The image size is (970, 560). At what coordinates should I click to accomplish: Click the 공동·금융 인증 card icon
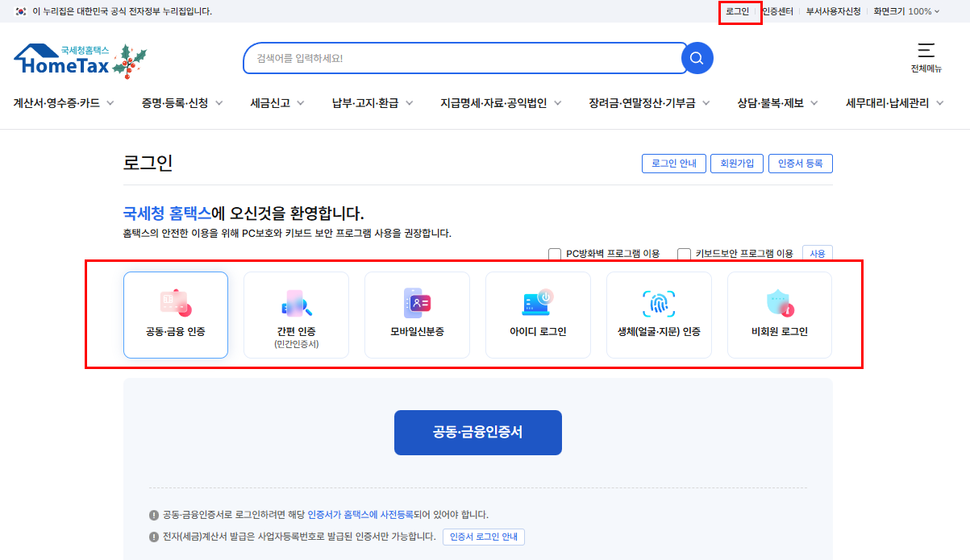pos(175,303)
